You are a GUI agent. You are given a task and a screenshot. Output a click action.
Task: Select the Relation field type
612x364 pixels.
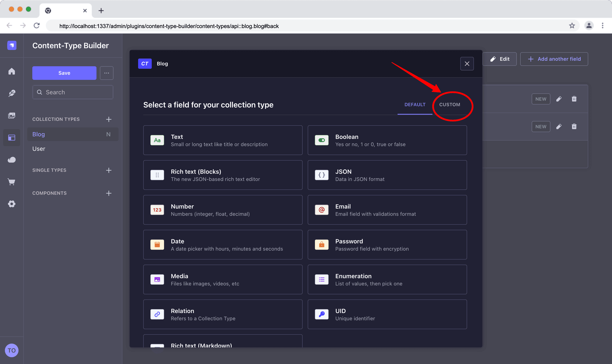pyautogui.click(x=222, y=315)
